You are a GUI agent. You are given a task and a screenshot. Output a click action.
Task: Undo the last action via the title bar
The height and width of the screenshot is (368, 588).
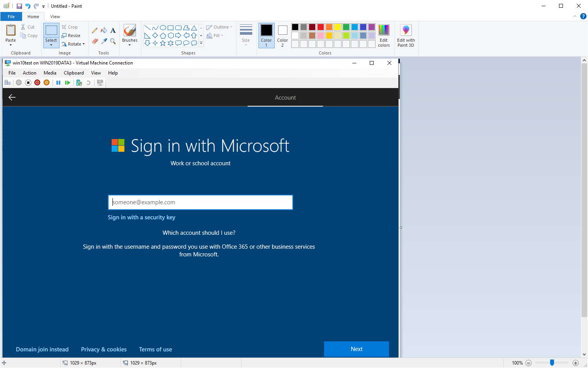(28, 6)
